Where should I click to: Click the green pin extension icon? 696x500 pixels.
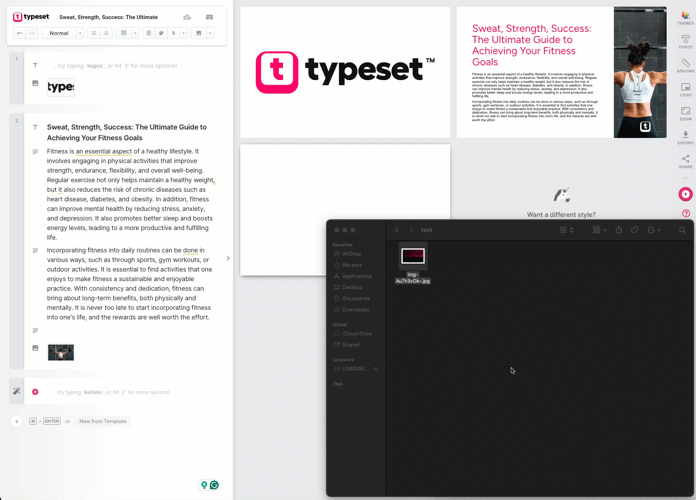204,485
